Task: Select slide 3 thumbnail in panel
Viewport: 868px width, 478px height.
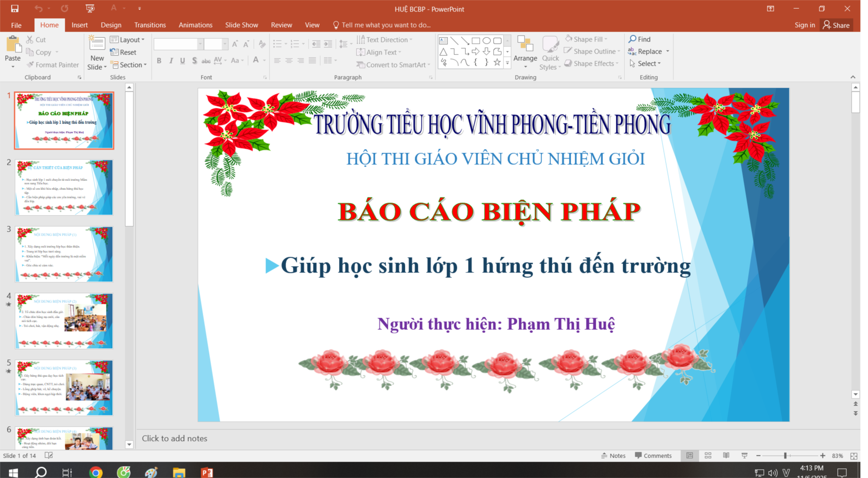Action: click(64, 254)
